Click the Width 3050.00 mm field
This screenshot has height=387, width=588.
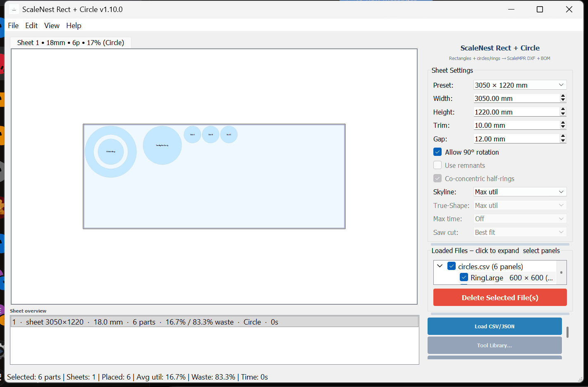[x=516, y=98]
